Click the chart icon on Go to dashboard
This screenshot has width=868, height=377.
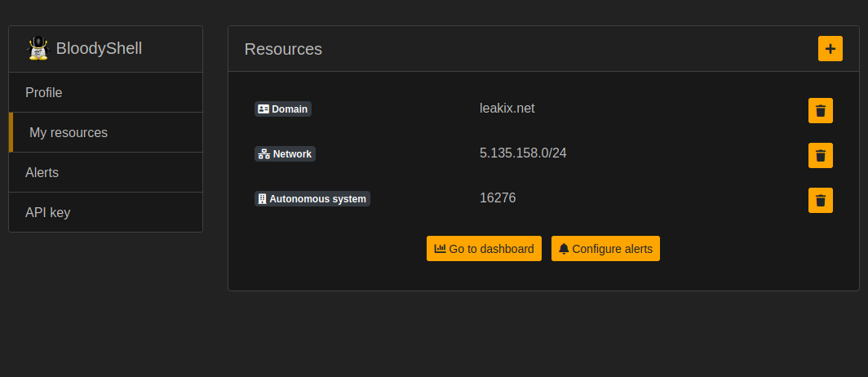coord(440,249)
